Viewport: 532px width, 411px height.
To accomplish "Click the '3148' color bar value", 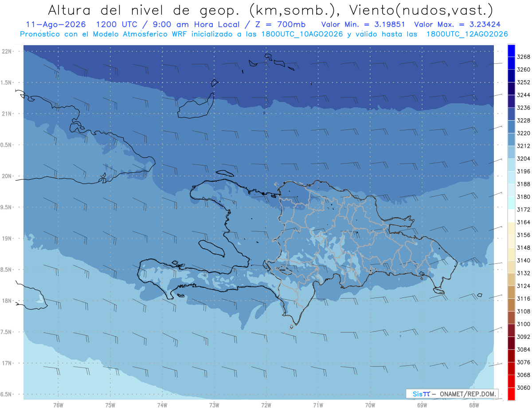I will [x=524, y=248].
